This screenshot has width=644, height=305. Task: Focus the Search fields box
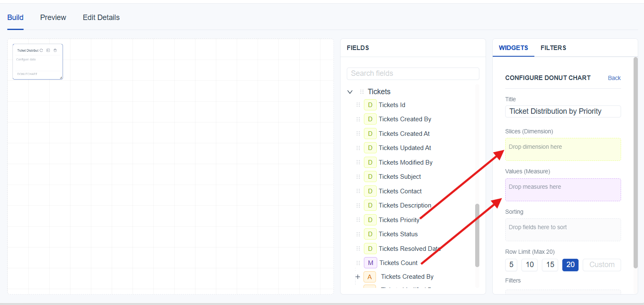[x=413, y=73]
